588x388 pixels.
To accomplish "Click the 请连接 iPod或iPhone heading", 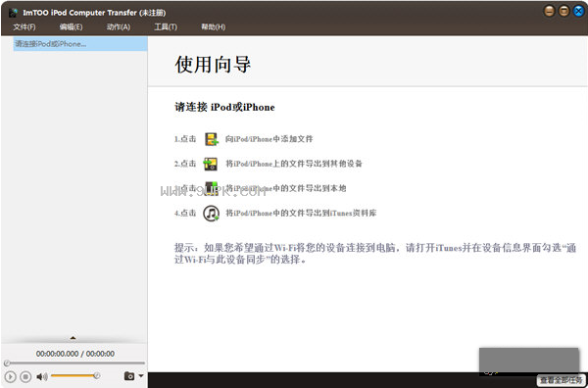I will click(x=224, y=107).
